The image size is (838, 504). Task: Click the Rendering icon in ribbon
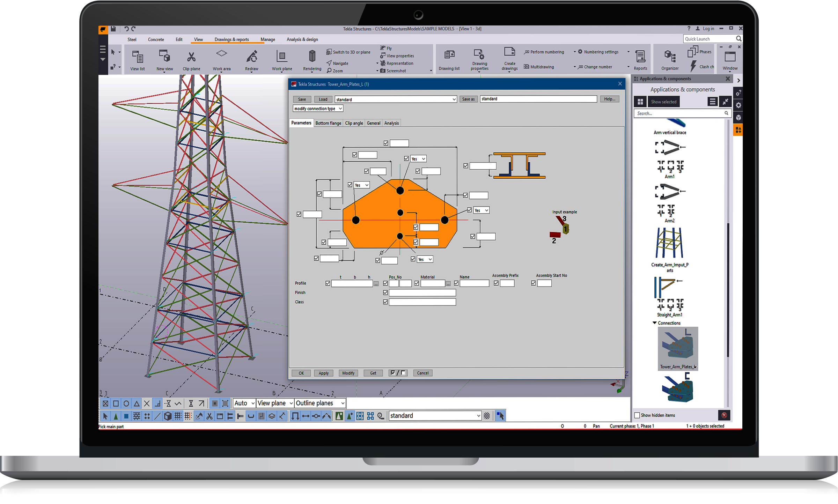pyautogui.click(x=312, y=56)
